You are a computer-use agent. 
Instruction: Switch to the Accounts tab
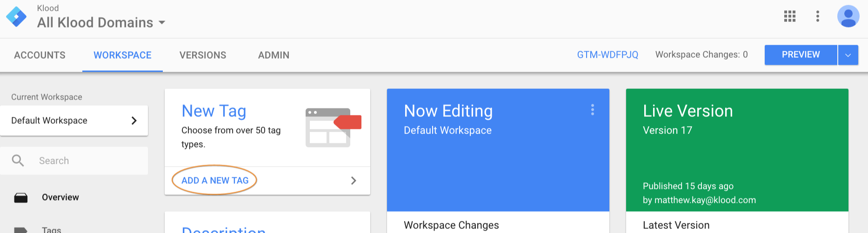40,55
